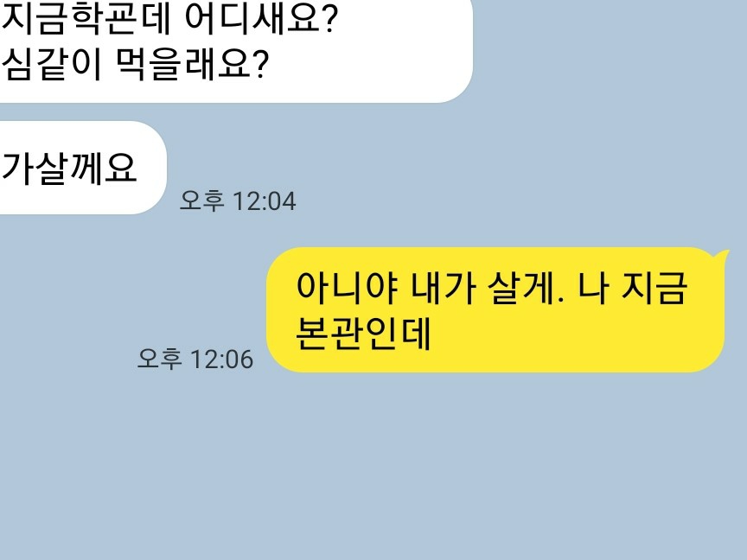Click the '오후' label before 12:06
Screen dimensions: 747x560
pyautogui.click(x=160, y=359)
